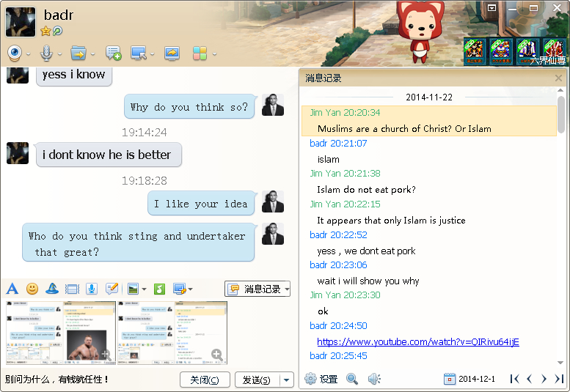Click the yellow star icon under badr
Image resolution: width=570 pixels, height=392 pixels.
coord(45,32)
